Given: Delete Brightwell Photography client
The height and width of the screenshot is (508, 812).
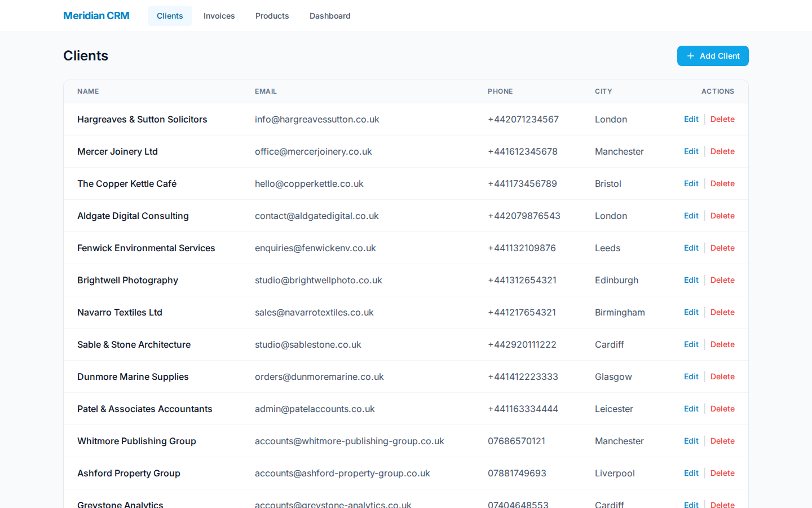Looking at the screenshot, I should [722, 280].
